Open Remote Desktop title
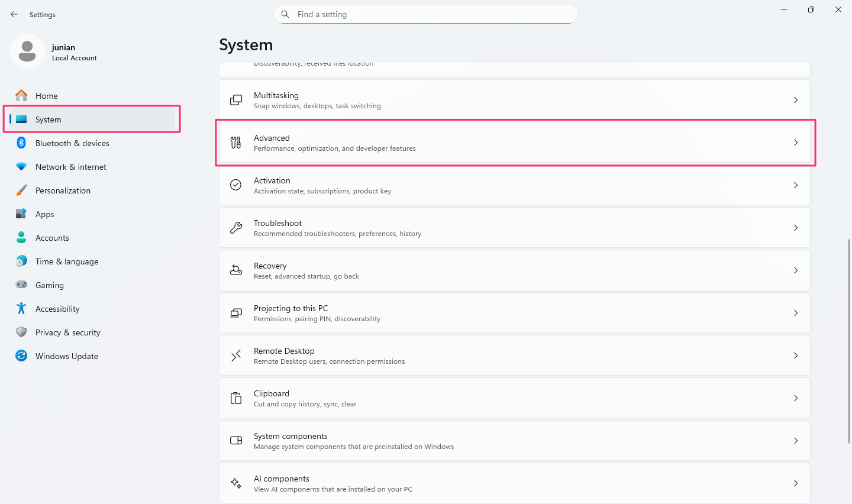This screenshot has height=504, width=852. (x=284, y=351)
